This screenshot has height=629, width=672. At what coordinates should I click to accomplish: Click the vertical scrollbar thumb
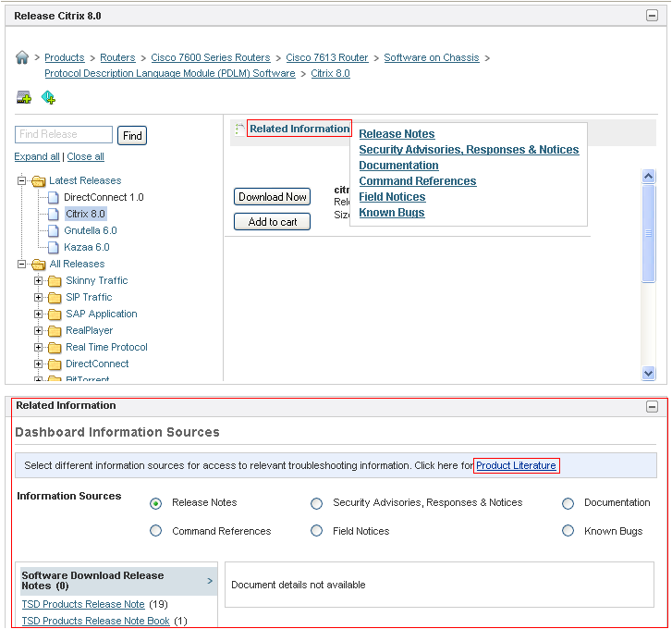pos(648,234)
